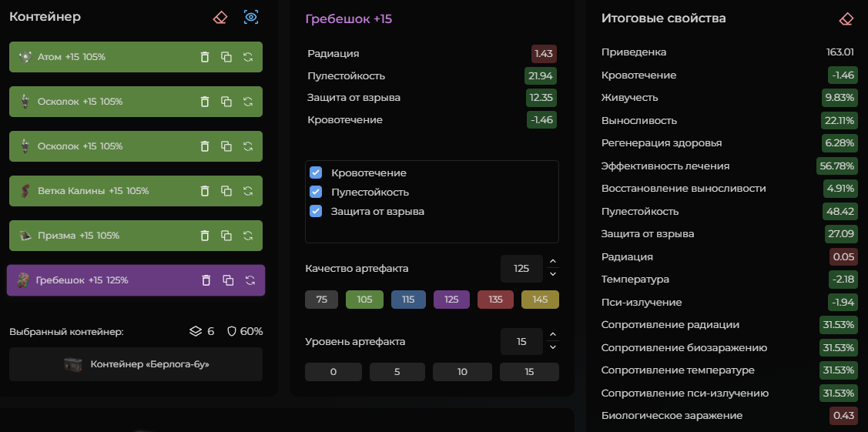Delete the Гребешок artifact from container

pos(206,280)
